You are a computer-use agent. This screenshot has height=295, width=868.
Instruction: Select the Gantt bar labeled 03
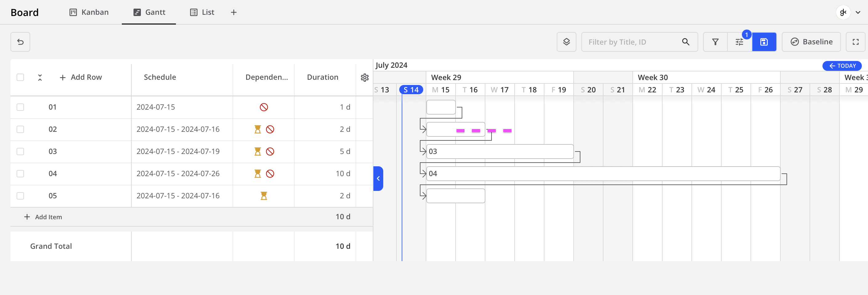(500, 152)
